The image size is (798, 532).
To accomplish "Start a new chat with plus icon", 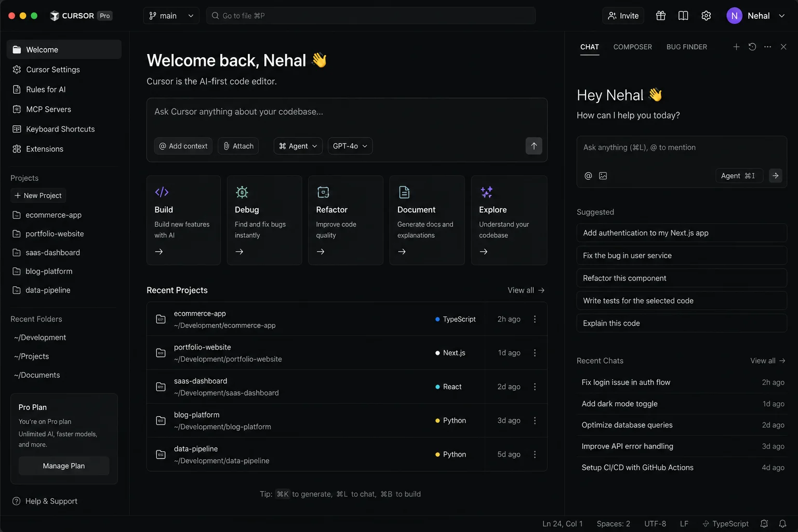I will coord(736,47).
